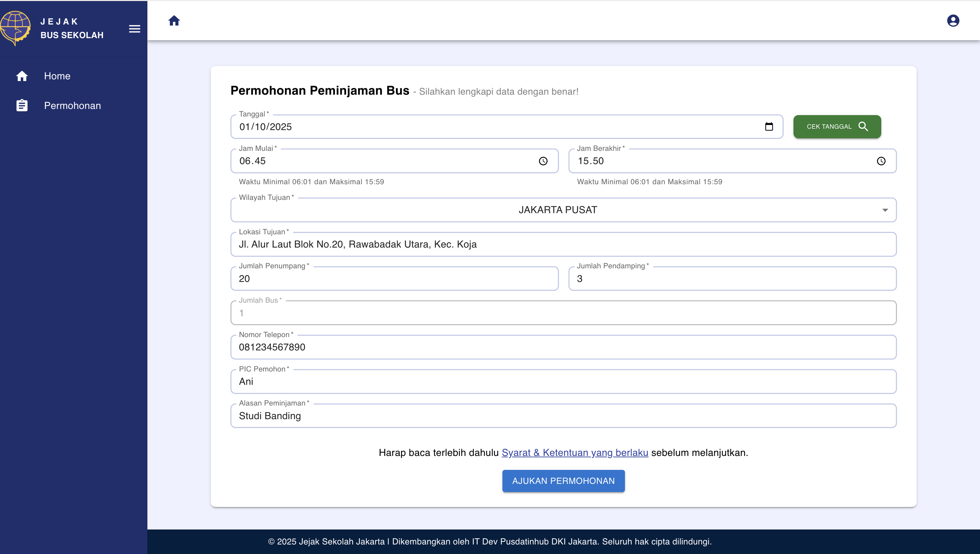This screenshot has width=980, height=554.
Task: Click the Alasan Peminjaman text field
Action: [x=563, y=416]
